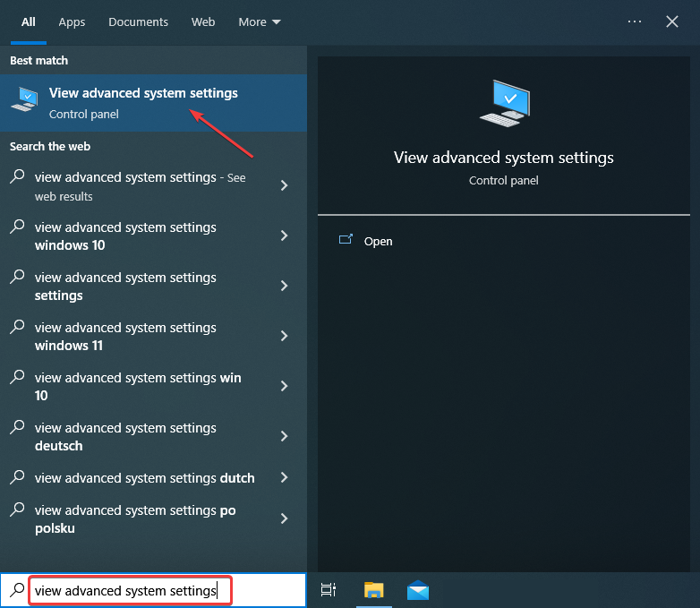Switch to the Documents tab

click(139, 21)
